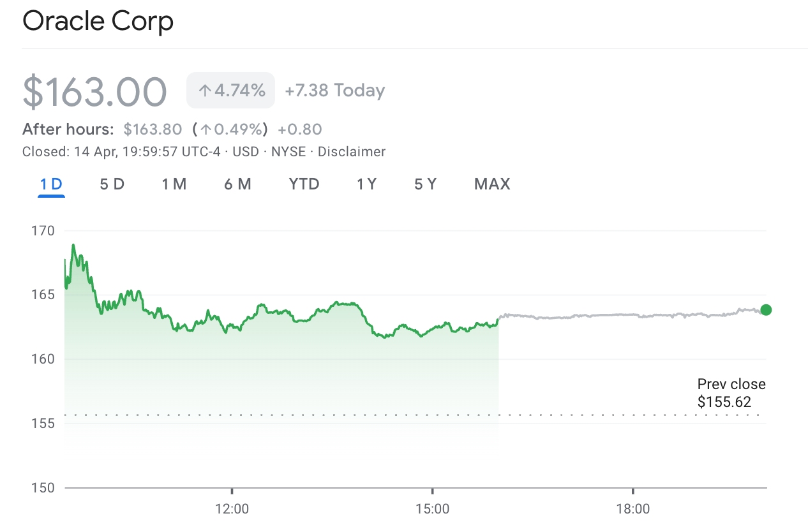Select the YTD range tab
This screenshot has height=532, width=808.
click(304, 184)
